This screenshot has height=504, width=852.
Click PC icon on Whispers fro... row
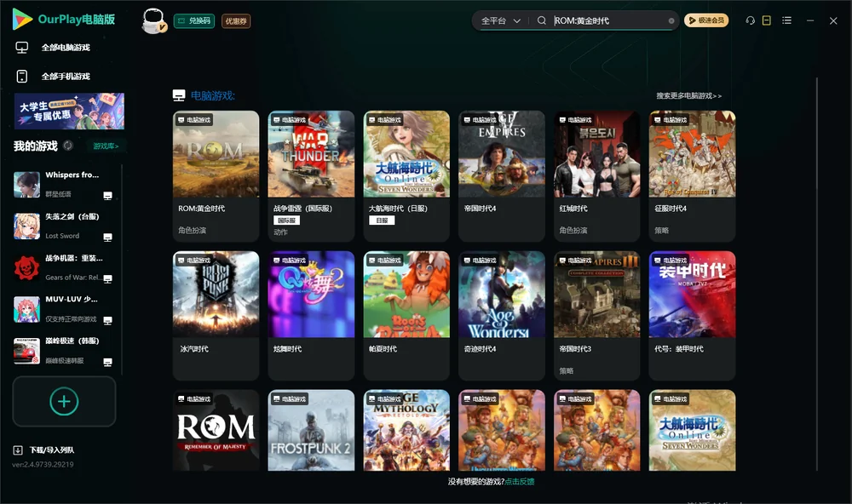pyautogui.click(x=107, y=196)
